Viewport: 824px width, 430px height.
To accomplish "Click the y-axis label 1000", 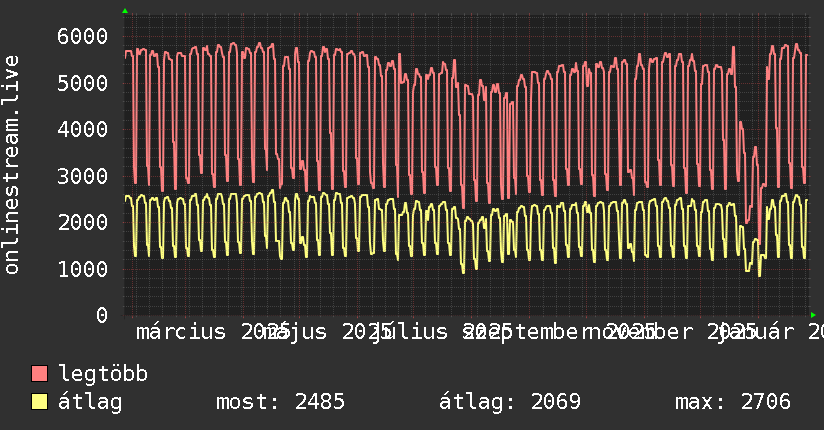I will coord(83,269).
